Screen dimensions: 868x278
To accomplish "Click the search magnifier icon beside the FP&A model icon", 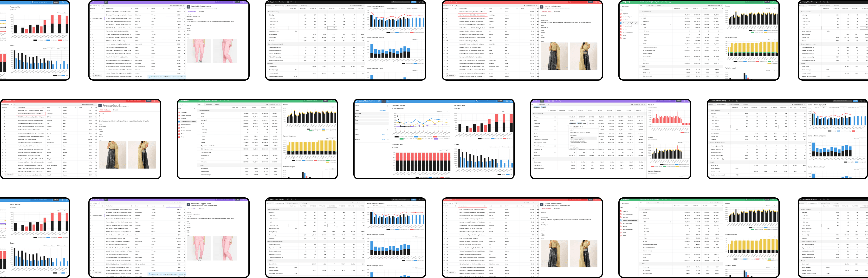I will point(545,101).
